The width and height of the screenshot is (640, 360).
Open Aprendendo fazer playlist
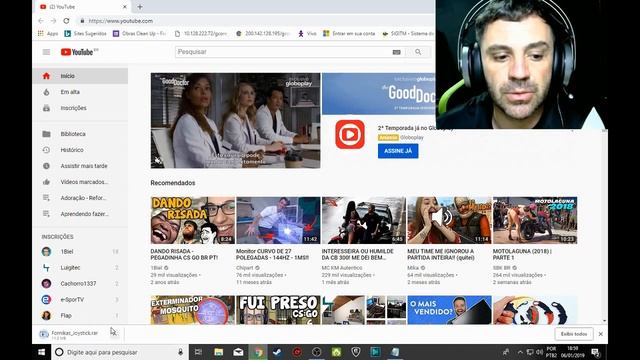[80, 214]
